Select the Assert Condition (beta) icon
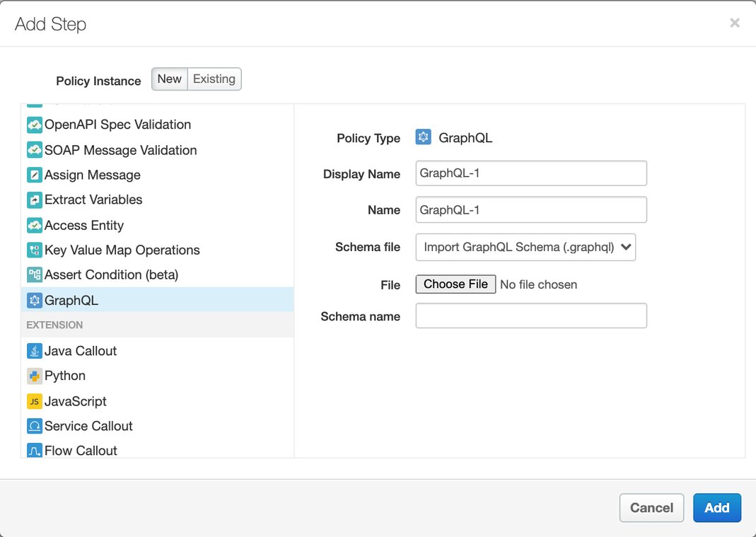 [x=34, y=275]
